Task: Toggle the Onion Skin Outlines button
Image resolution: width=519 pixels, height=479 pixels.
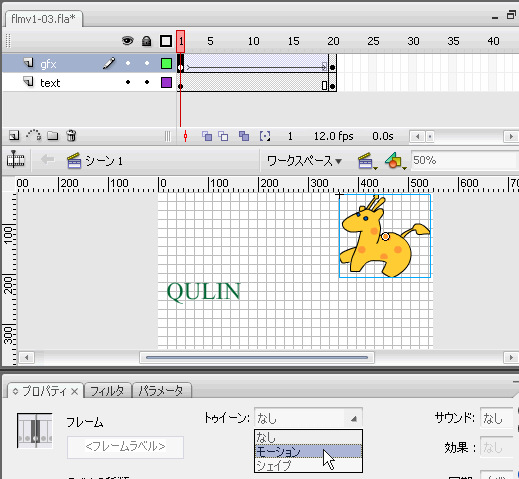Action: click(x=223, y=136)
